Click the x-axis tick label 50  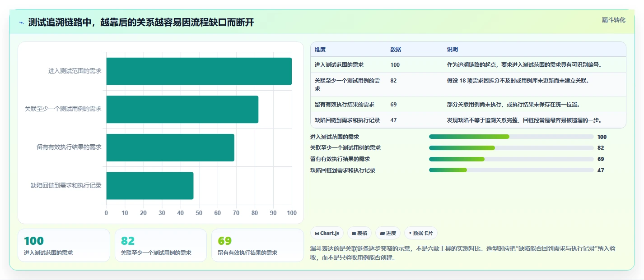coord(199,213)
